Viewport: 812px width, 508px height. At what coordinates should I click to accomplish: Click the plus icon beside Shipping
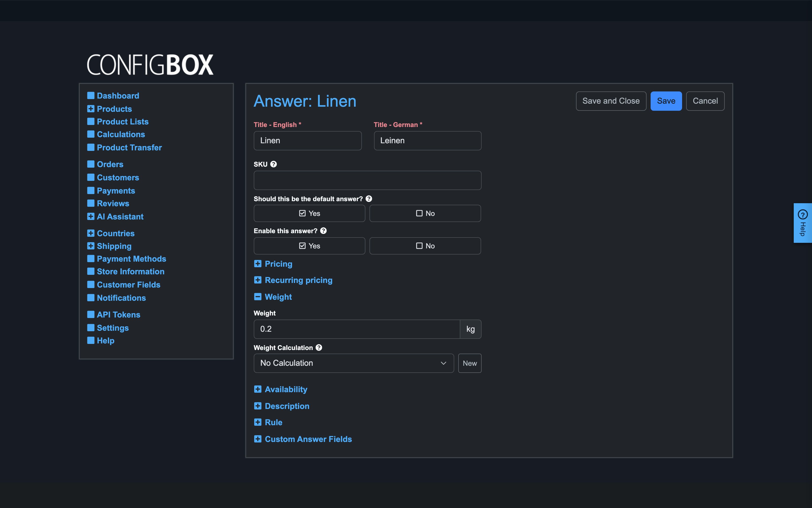point(91,246)
